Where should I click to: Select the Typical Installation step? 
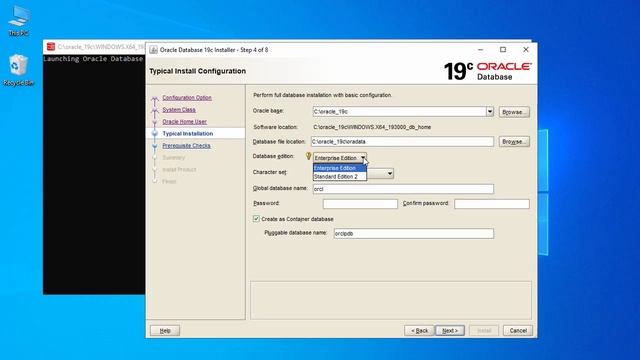[x=188, y=133]
